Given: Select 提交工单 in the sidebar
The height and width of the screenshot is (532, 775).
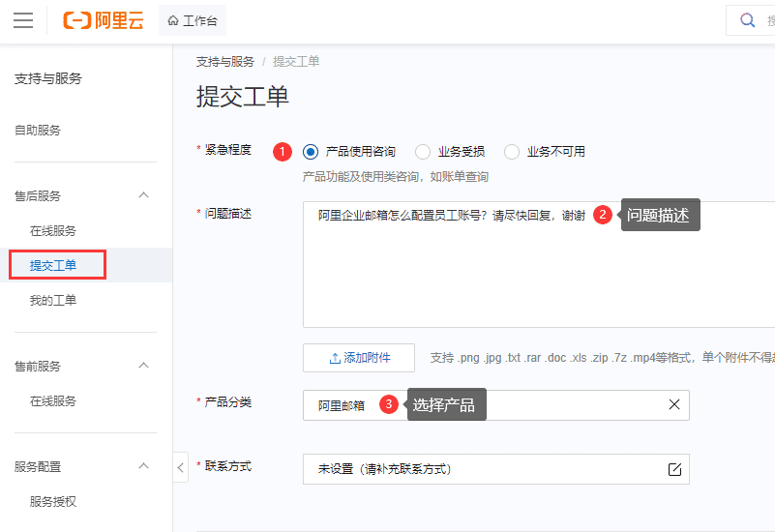Looking at the screenshot, I should pos(53,265).
